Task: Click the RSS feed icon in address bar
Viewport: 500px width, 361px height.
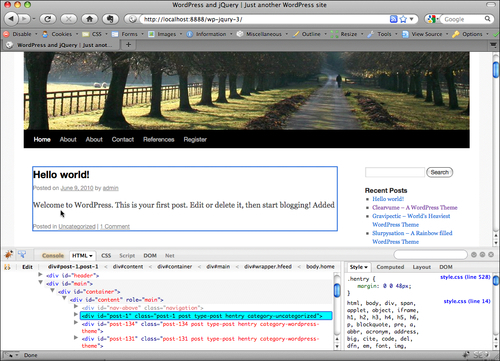Action: point(393,19)
